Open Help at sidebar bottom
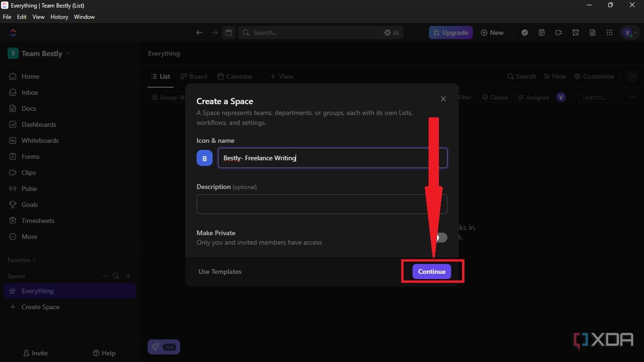The image size is (644, 362). point(104,353)
